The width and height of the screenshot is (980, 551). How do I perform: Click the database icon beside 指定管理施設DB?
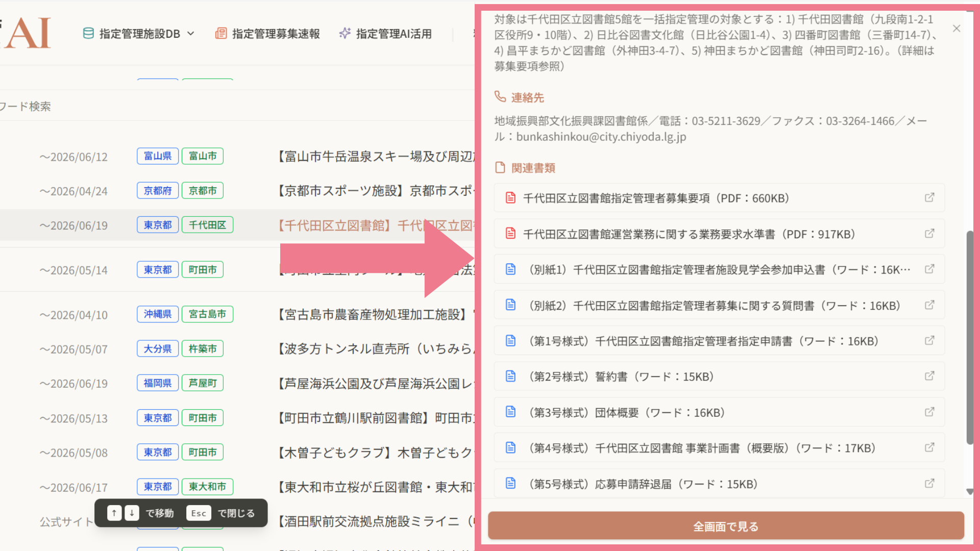click(88, 34)
